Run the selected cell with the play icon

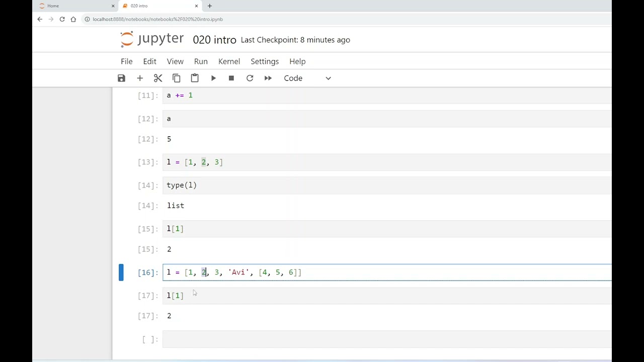tap(213, 78)
